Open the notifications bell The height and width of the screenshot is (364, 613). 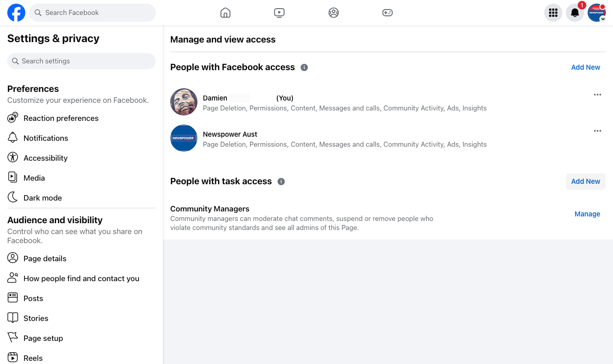pos(575,13)
